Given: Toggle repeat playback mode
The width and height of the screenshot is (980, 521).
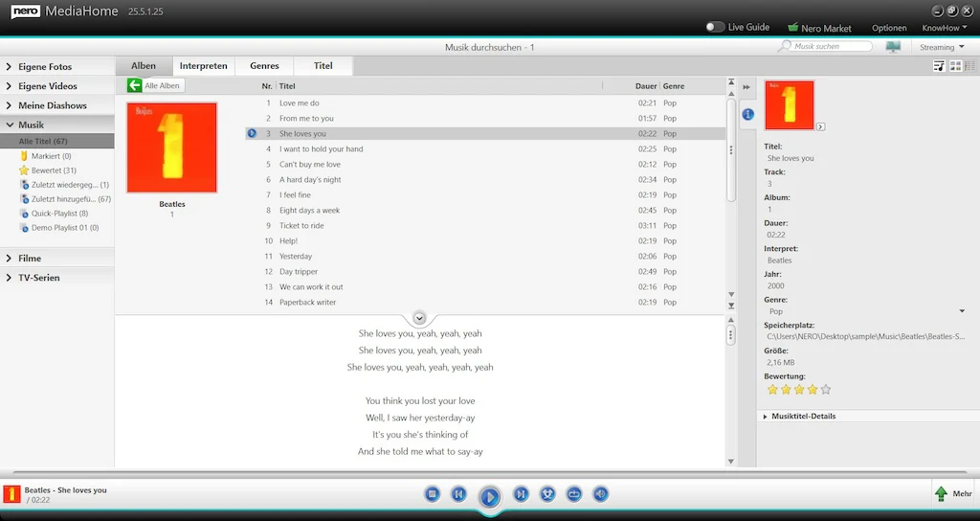Looking at the screenshot, I should pos(574,494).
